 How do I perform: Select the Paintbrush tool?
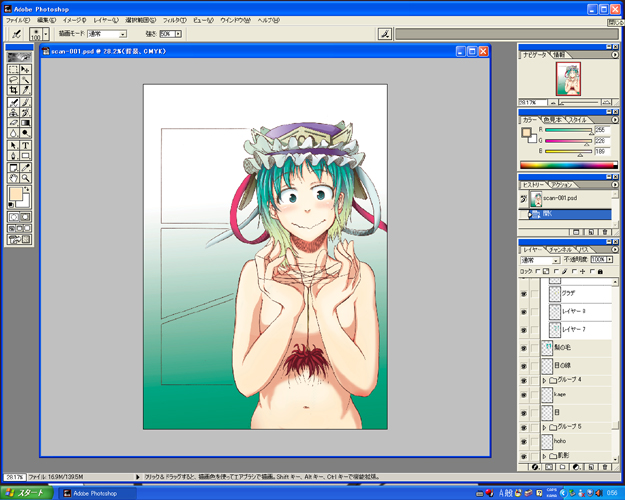click(x=25, y=102)
